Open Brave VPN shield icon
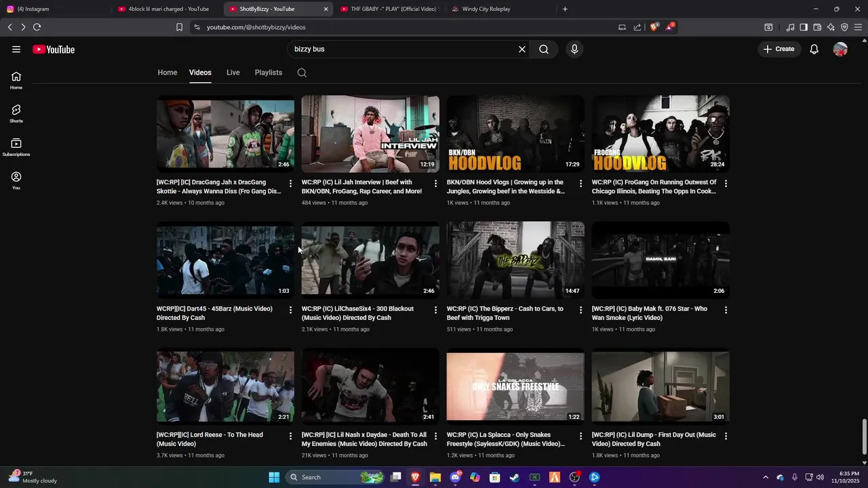 pyautogui.click(x=844, y=27)
